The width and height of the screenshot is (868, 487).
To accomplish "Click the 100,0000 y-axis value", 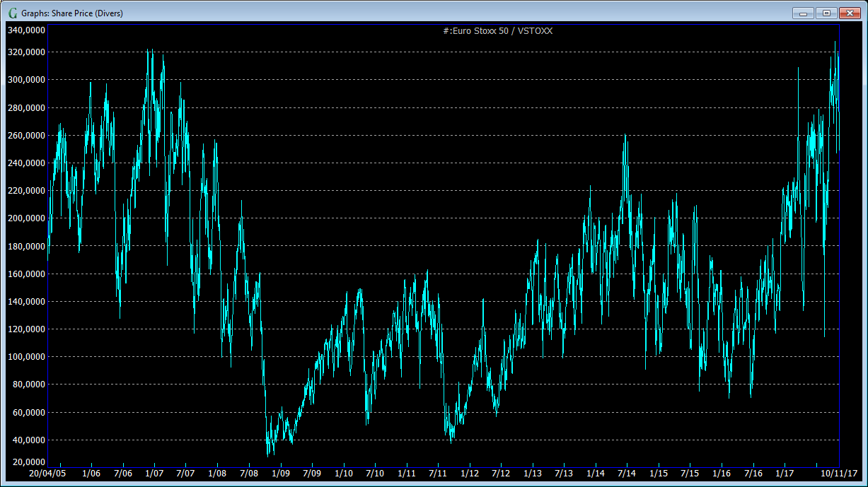I will (26, 357).
